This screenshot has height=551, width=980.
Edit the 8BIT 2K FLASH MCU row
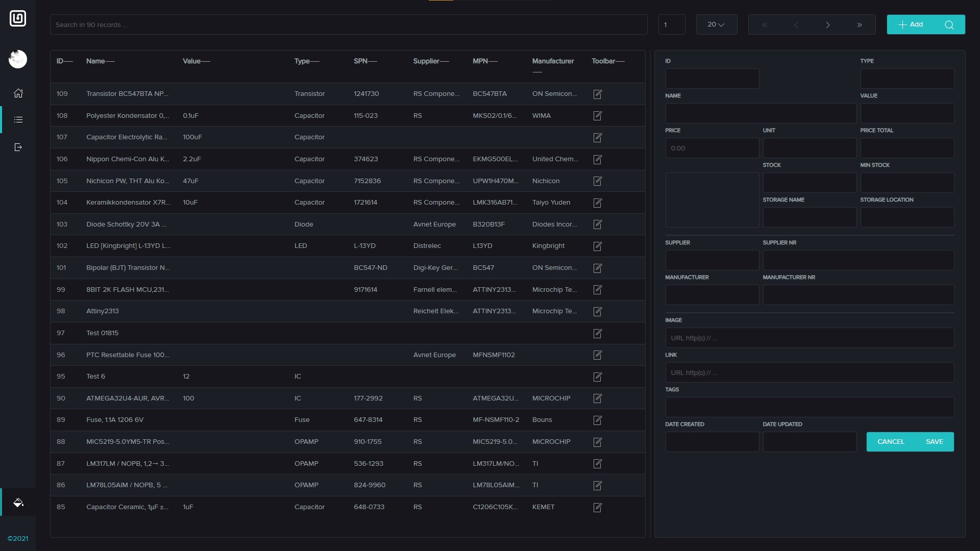click(598, 290)
